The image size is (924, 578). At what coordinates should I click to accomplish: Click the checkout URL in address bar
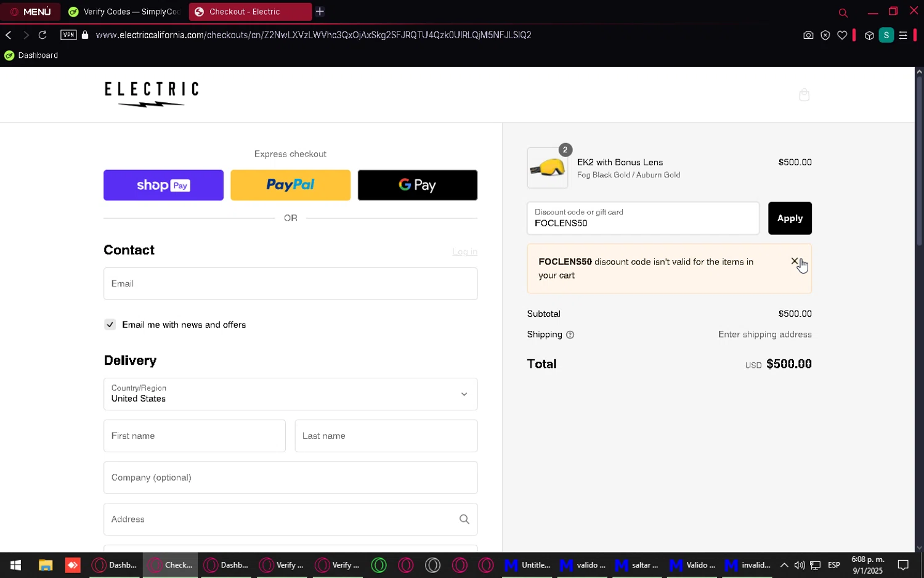point(314,35)
